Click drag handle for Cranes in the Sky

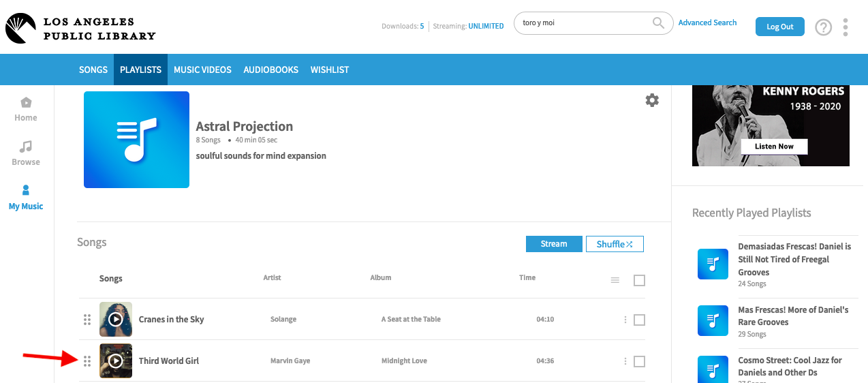point(87,320)
